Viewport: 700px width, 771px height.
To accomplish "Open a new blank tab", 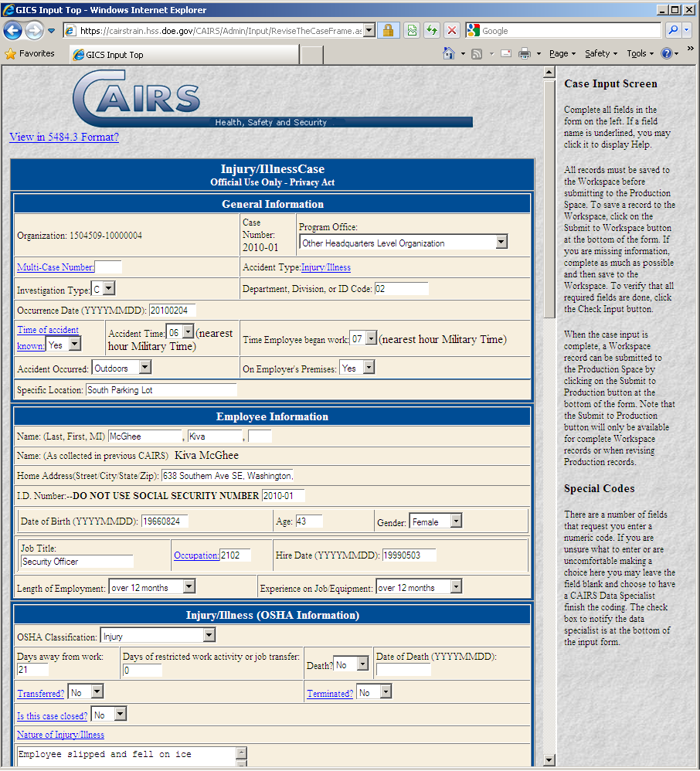I will click(312, 55).
